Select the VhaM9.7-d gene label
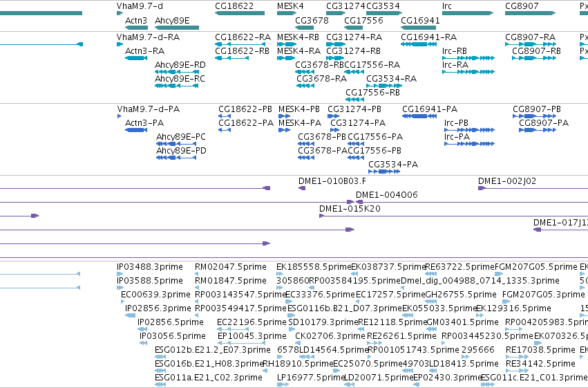 [x=140, y=6]
